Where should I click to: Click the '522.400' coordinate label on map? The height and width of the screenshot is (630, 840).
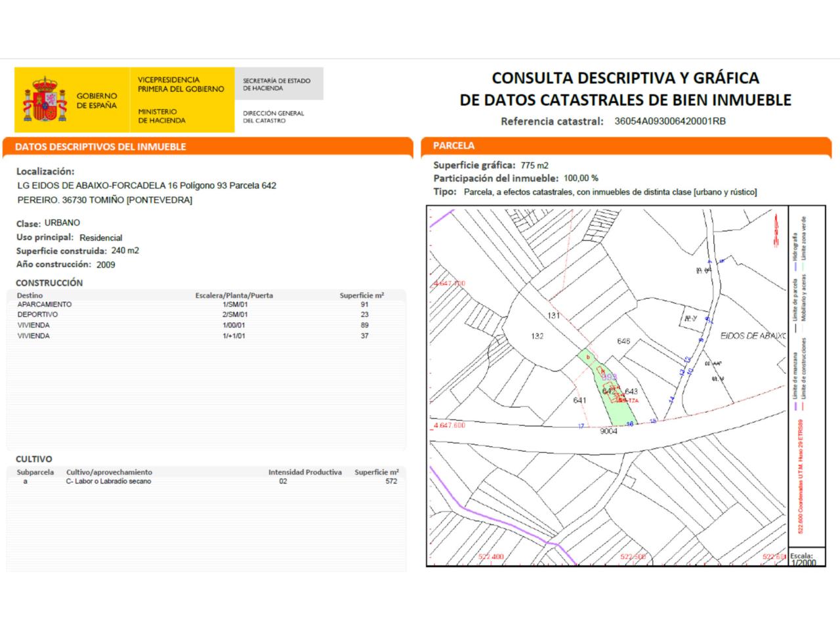[491, 557]
